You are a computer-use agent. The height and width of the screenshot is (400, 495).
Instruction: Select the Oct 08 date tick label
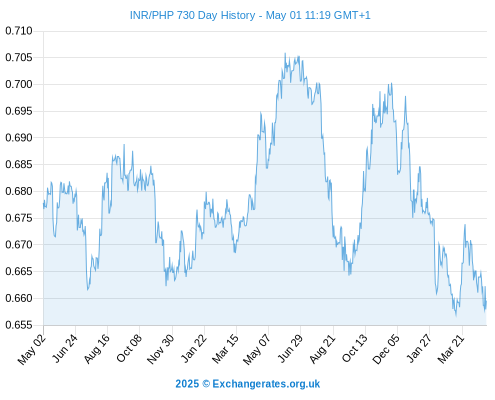(129, 348)
